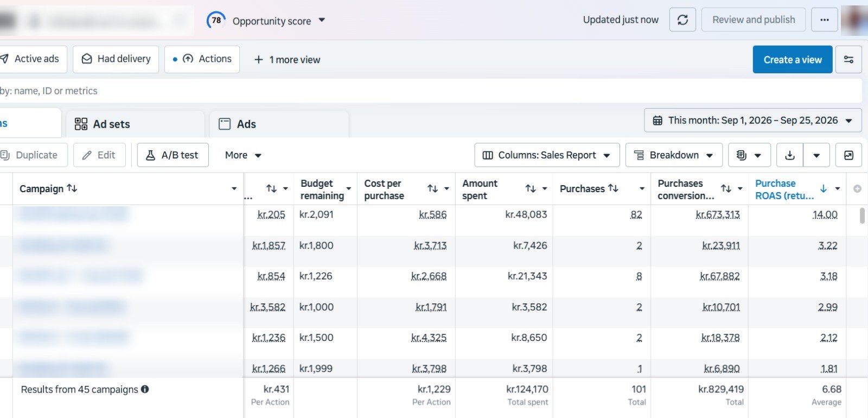Select the Had delivery view
The height and width of the screenshot is (418, 868).
pyautogui.click(x=116, y=59)
